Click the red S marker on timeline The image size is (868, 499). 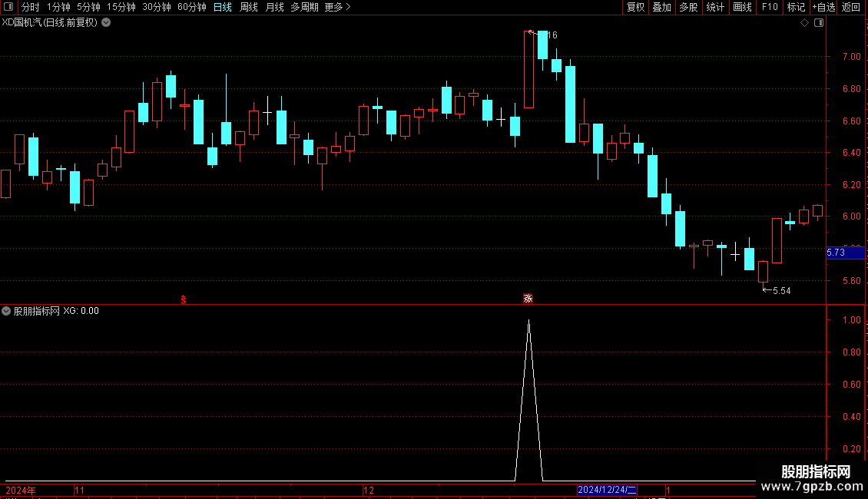(x=184, y=299)
